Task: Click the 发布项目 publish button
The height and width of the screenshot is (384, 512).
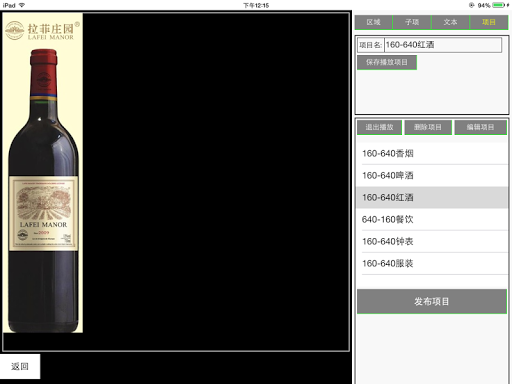Action: click(432, 302)
